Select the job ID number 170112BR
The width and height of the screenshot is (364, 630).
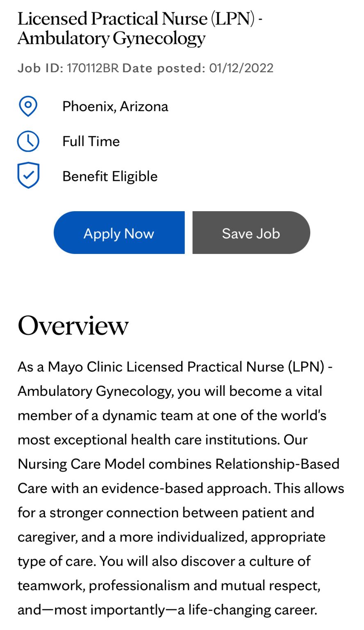point(93,68)
